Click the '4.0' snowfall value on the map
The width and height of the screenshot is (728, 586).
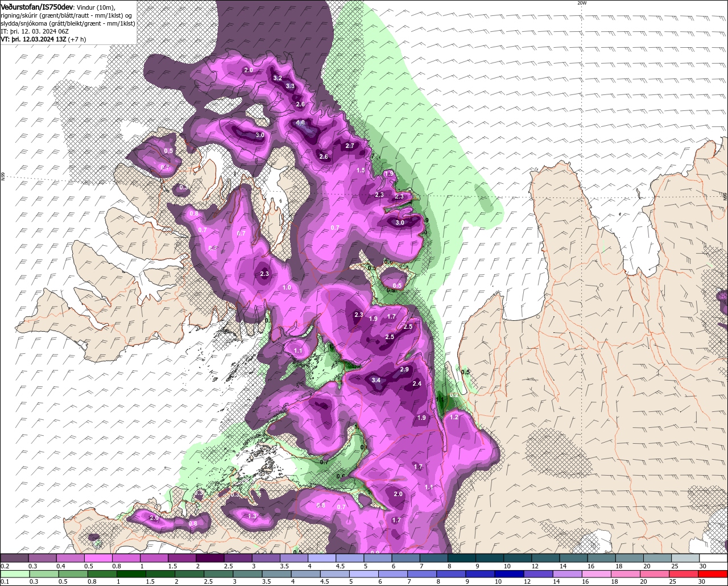click(x=300, y=123)
